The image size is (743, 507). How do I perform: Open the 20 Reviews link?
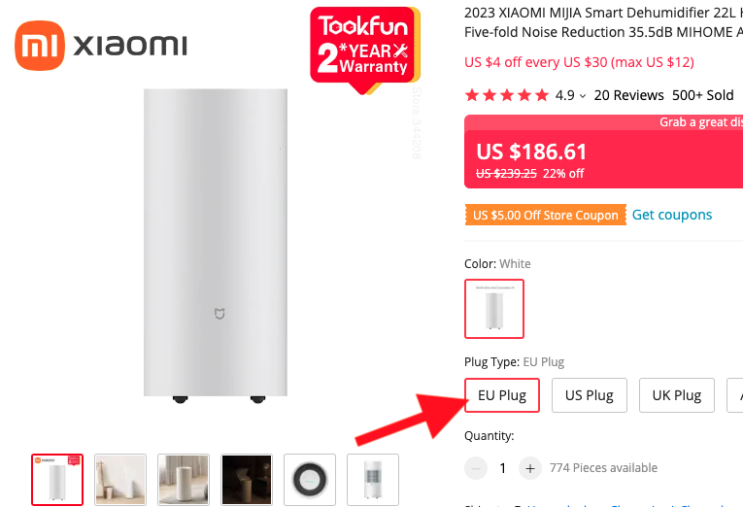629,96
